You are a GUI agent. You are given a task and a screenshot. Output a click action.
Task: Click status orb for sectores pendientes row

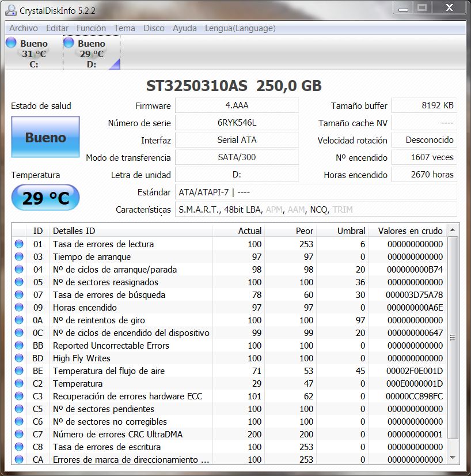tap(19, 409)
